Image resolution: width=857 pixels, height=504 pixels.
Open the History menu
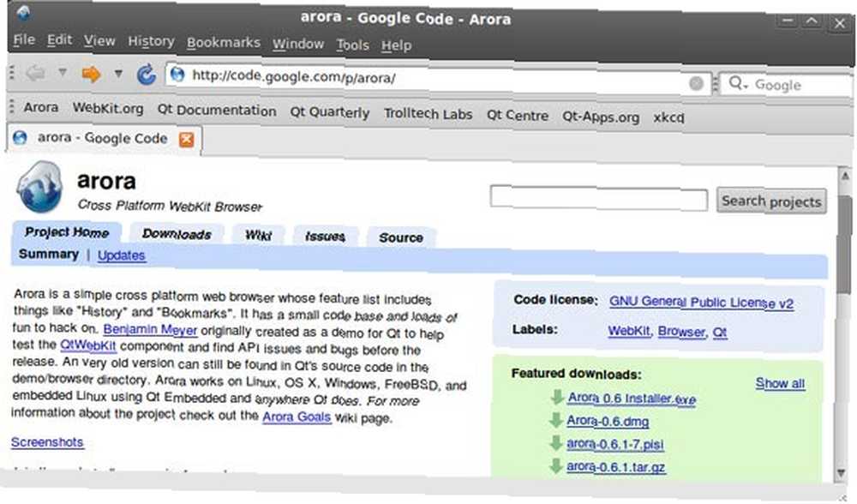[151, 41]
